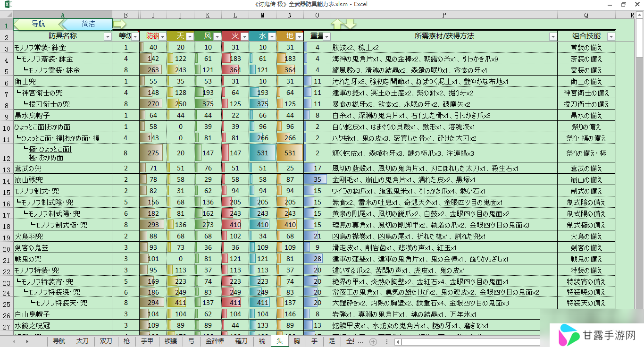Image resolution: width=644 pixels, height=347 pixels.
Task: Click the 火 value 411 for モノノフ特装天･兜
Action: click(x=235, y=303)
